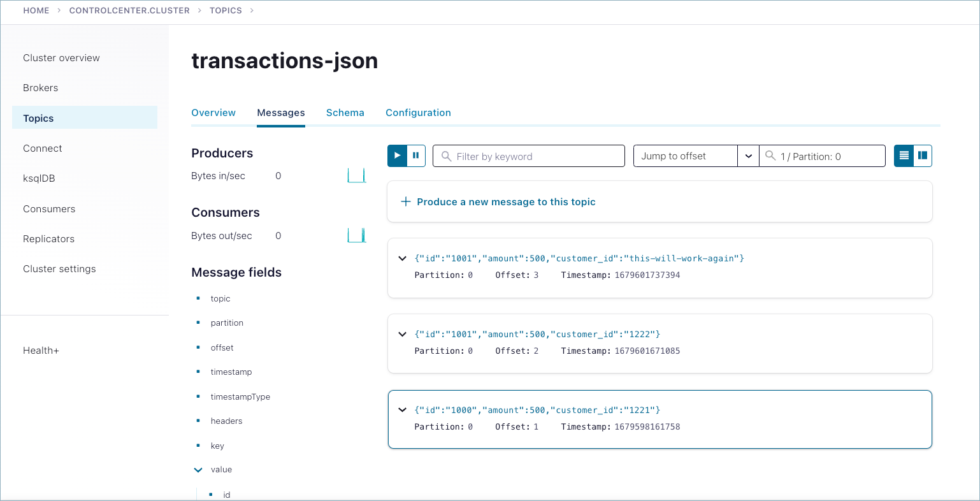Click the list view icon for messages
The width and height of the screenshot is (980, 501).
[903, 156]
